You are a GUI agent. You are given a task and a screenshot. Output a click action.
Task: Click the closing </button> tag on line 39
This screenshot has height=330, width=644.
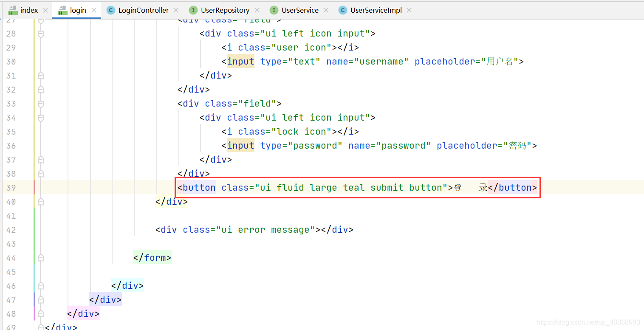[512, 188]
